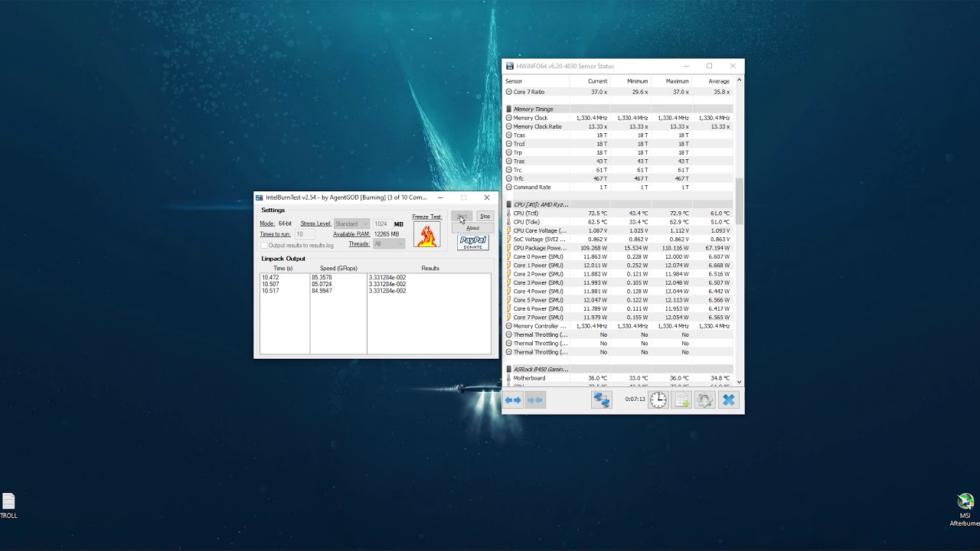Open the Threads All dropdown
This screenshot has width=980, height=551.
tap(389, 243)
